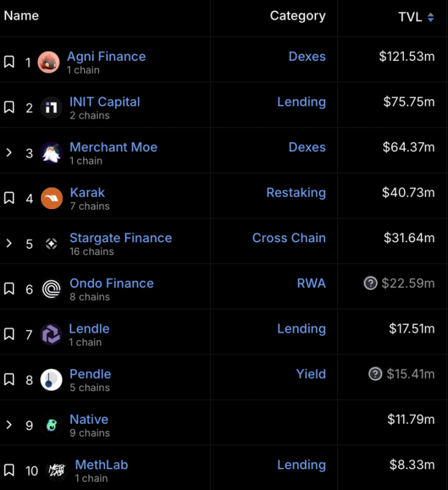
Task: Click the Name column header
Action: click(21, 16)
